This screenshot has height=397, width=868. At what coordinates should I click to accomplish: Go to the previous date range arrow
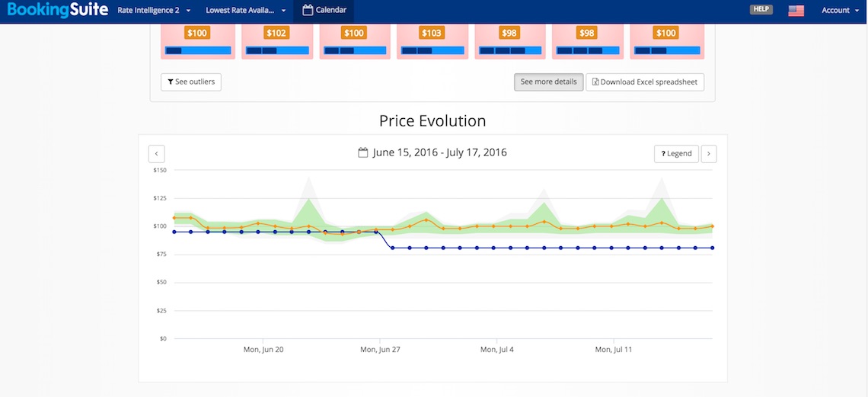pyautogui.click(x=157, y=154)
